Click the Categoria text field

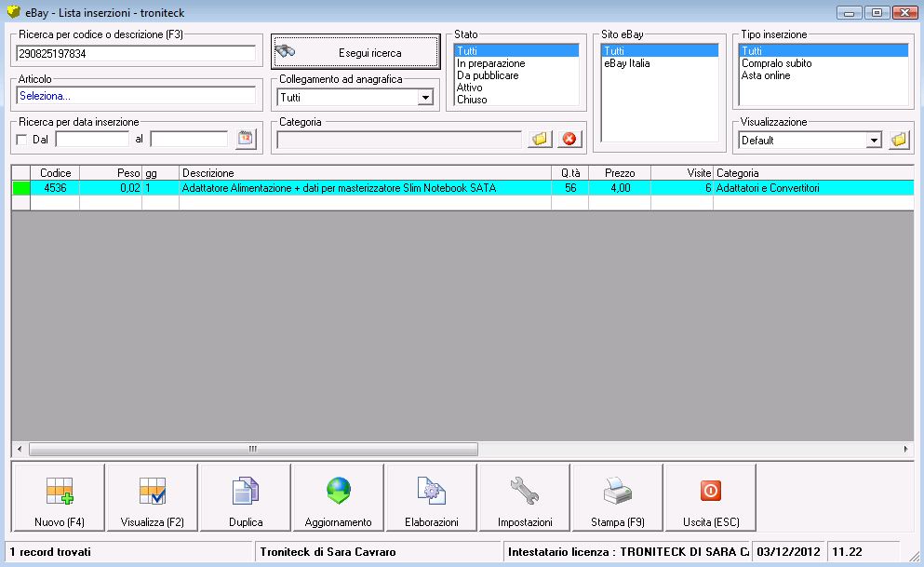pos(399,140)
